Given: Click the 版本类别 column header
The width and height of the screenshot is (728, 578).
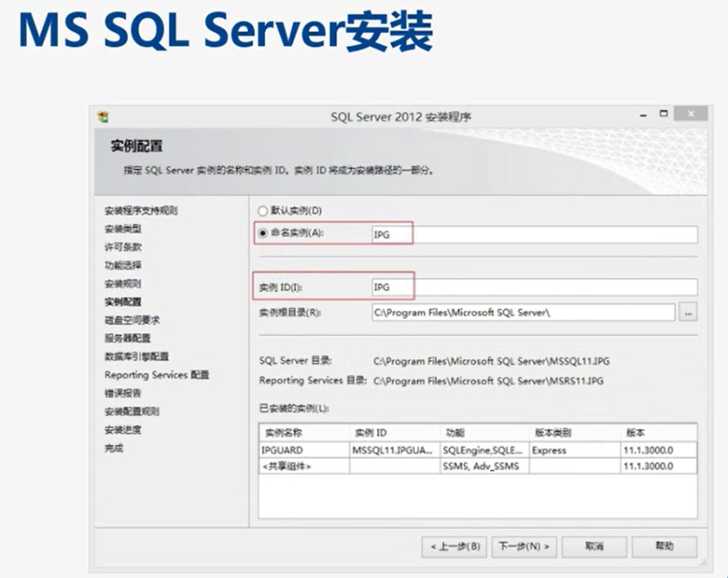Looking at the screenshot, I should [x=572, y=433].
